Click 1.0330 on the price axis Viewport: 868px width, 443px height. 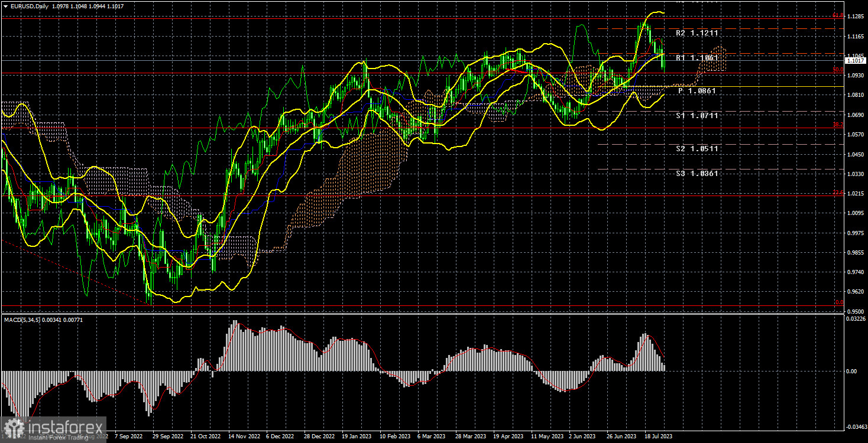pyautogui.click(x=855, y=174)
